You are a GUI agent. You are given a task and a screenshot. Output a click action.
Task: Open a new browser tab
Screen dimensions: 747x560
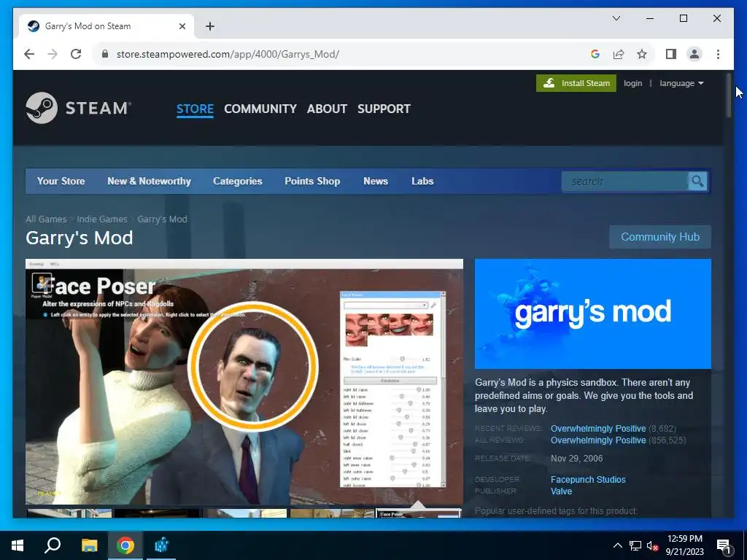coord(209,26)
